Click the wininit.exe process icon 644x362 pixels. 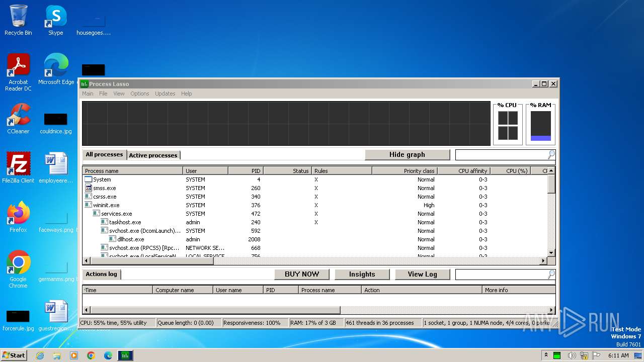pyautogui.click(x=89, y=205)
